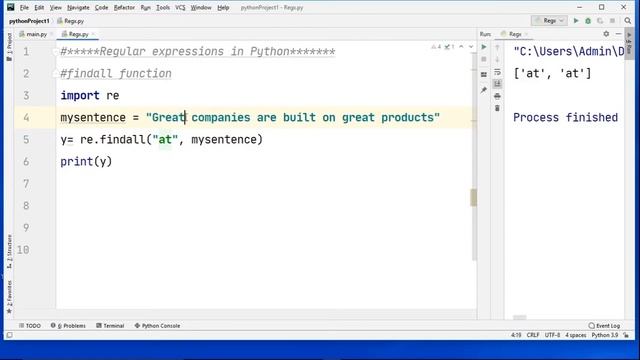Open the Project tool window sidebar button

[9, 47]
